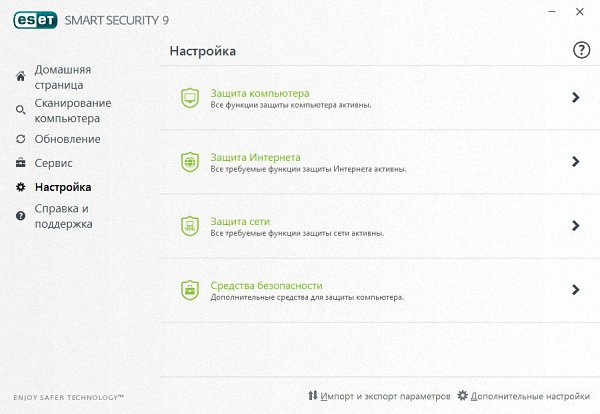
Task: Click the shield monitor icon for Защита компьютера
Action: (x=189, y=98)
